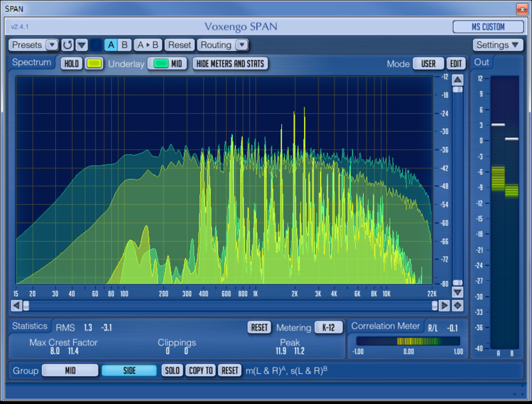Expand the Routing dropdown menu
Viewport: 532px width, 404px height.
point(223,45)
